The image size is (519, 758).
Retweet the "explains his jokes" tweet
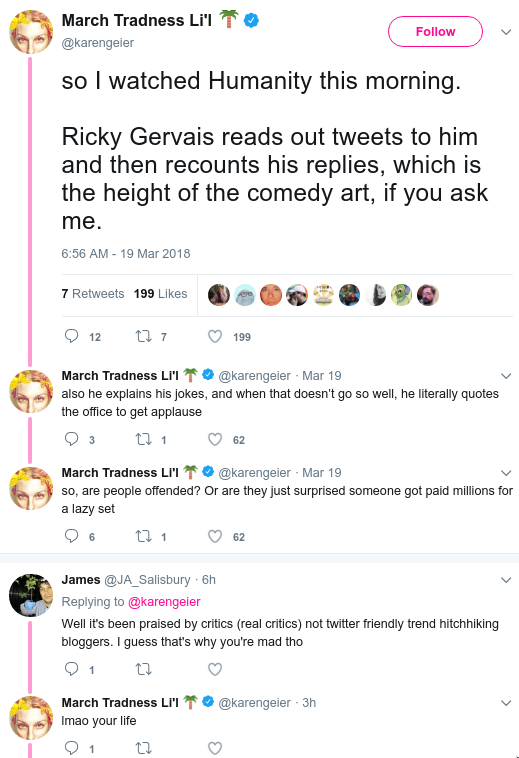click(144, 439)
